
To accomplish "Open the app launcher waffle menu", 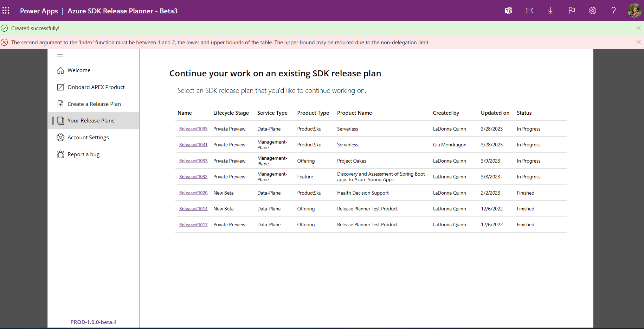I will 6,11.
